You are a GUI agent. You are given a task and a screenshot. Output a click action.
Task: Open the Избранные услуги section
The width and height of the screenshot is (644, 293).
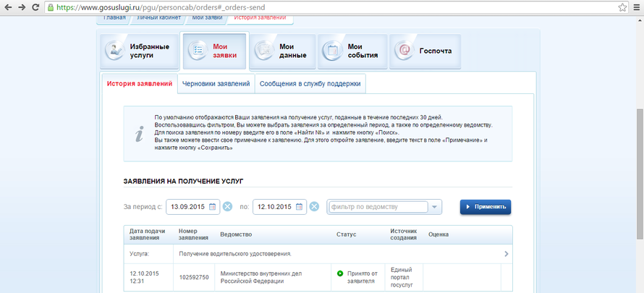coord(139,51)
